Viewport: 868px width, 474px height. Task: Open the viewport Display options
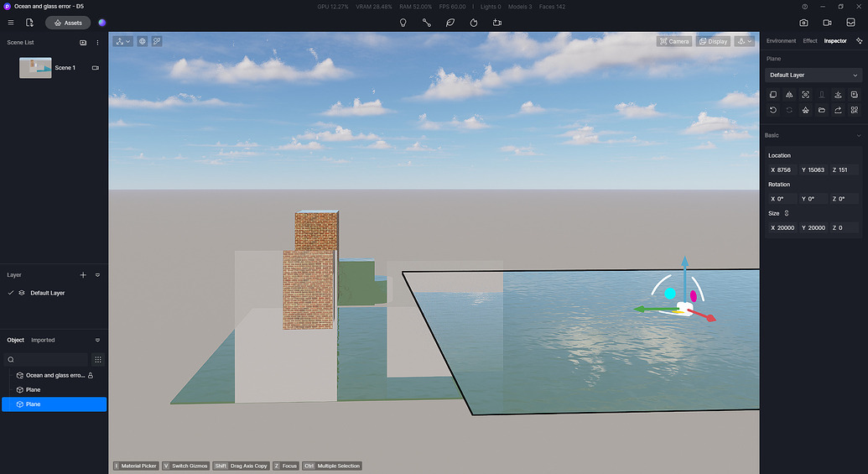tap(713, 42)
